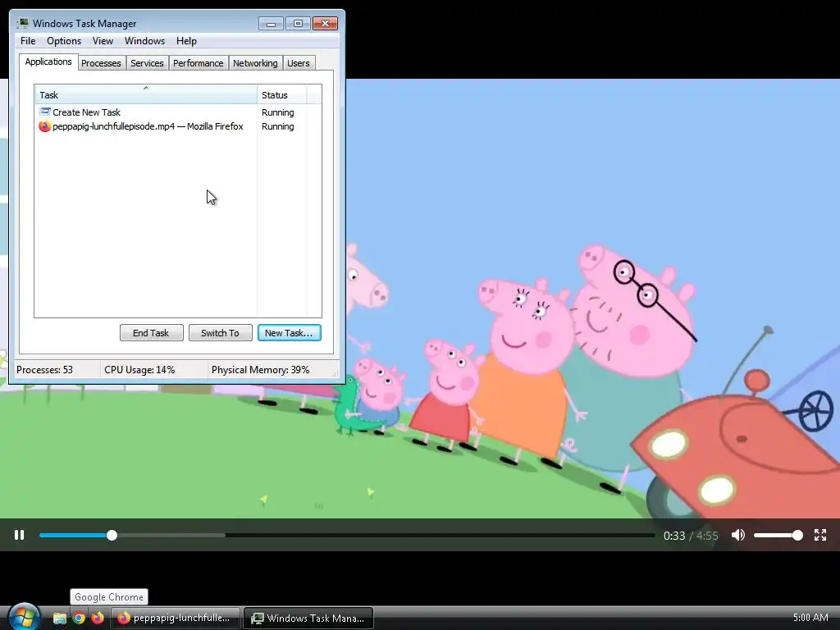Click the Physical Memory: 39% status text
This screenshot has height=630, width=840.
point(260,370)
